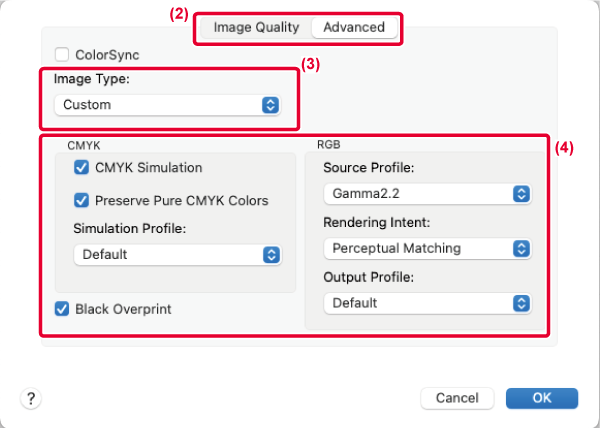Screen dimensions: 600x428
Task: Open the Default simulation profile dropdown
Action: (x=176, y=254)
